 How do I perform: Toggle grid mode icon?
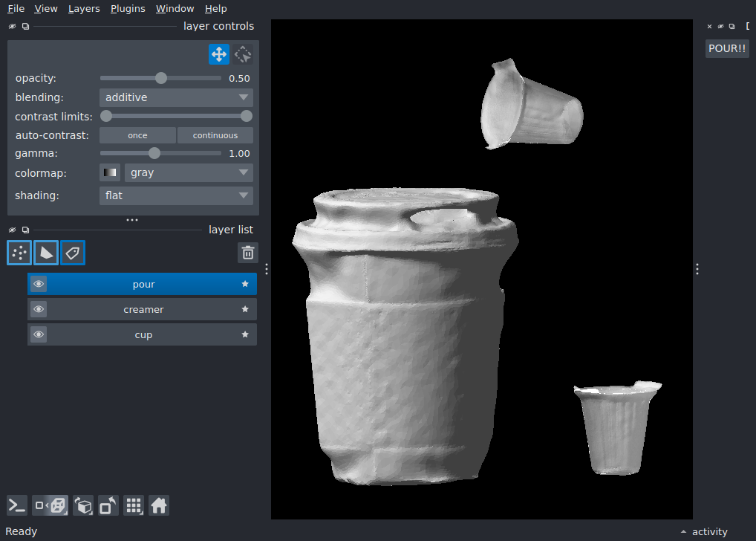(134, 506)
